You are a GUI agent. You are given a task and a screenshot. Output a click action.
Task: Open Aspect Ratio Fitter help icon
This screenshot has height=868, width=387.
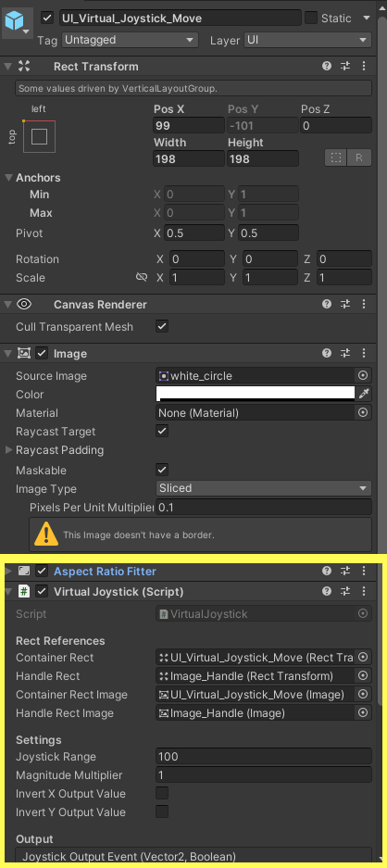(x=327, y=571)
